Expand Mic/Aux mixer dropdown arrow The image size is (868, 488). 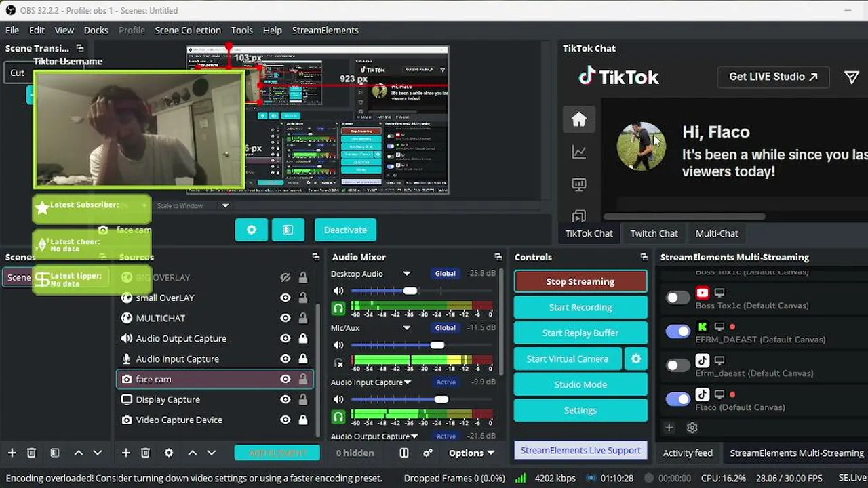(x=407, y=328)
